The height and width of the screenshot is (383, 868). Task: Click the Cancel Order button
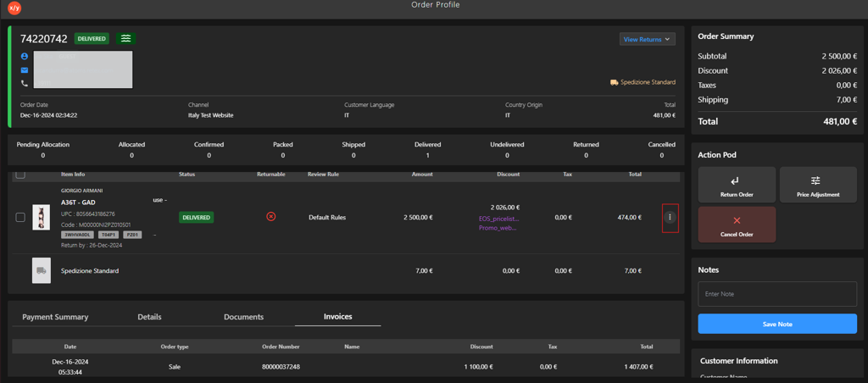point(737,225)
